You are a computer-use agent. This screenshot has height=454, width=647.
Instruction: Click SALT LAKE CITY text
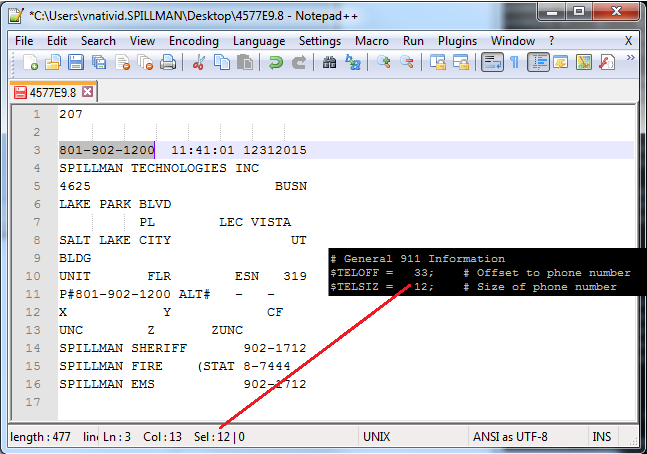click(115, 240)
